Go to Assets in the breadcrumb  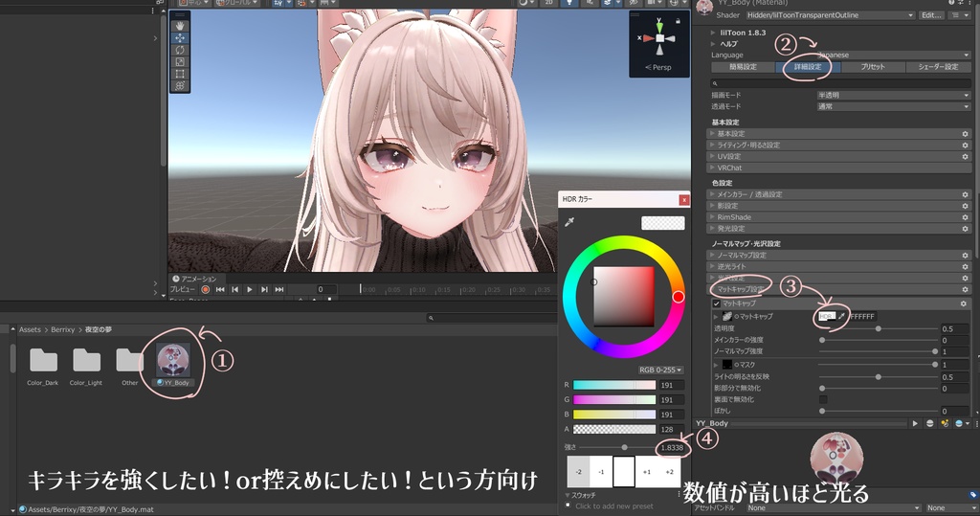point(30,329)
